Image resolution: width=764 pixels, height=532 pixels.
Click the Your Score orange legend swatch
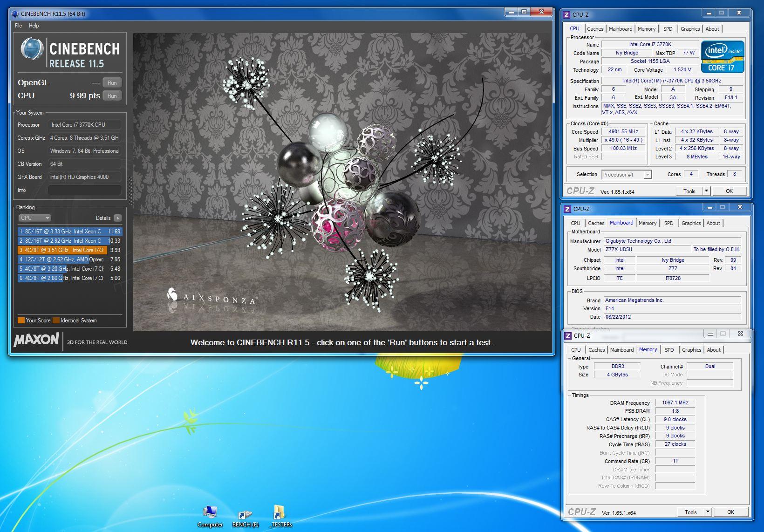click(21, 320)
